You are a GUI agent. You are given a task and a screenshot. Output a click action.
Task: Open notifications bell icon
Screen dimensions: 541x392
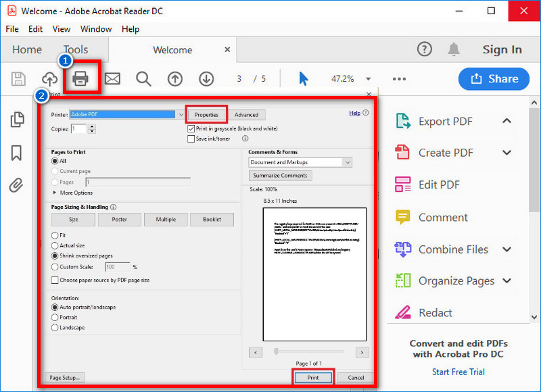pyautogui.click(x=454, y=49)
